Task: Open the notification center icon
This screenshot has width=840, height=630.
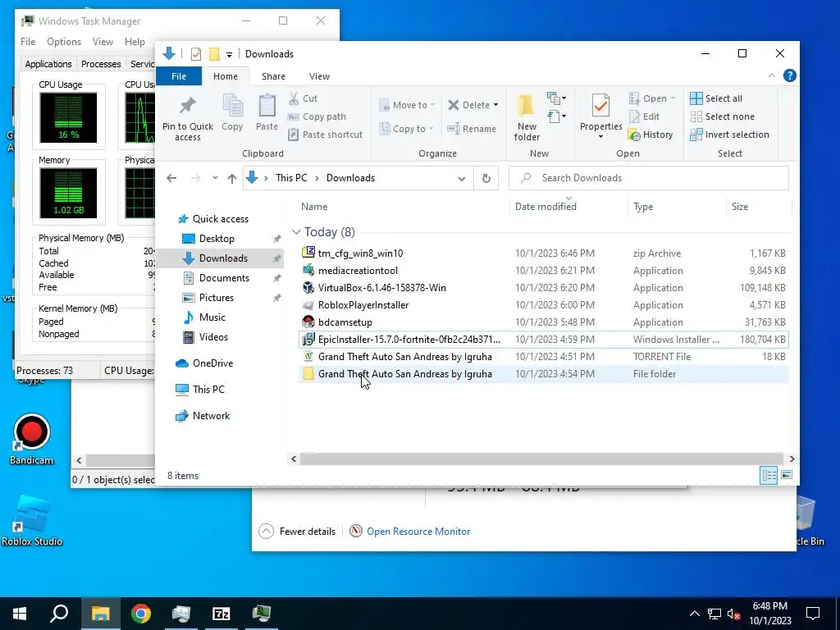Action: tap(813, 614)
